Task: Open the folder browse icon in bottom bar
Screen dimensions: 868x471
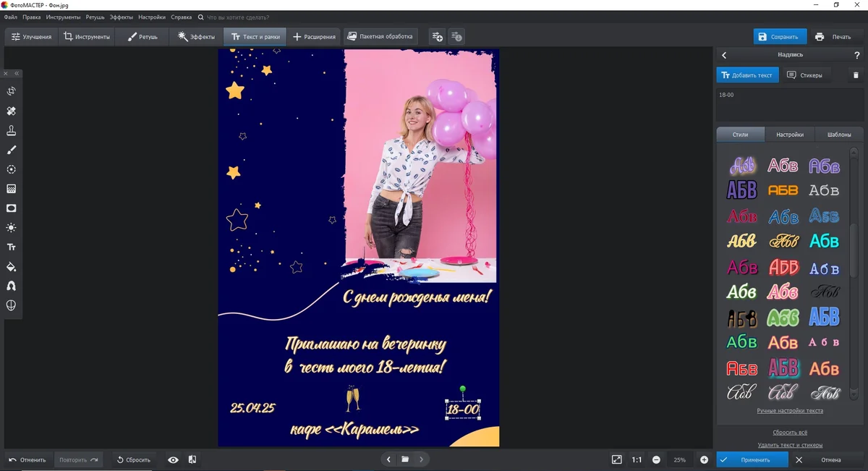Action: (405, 459)
